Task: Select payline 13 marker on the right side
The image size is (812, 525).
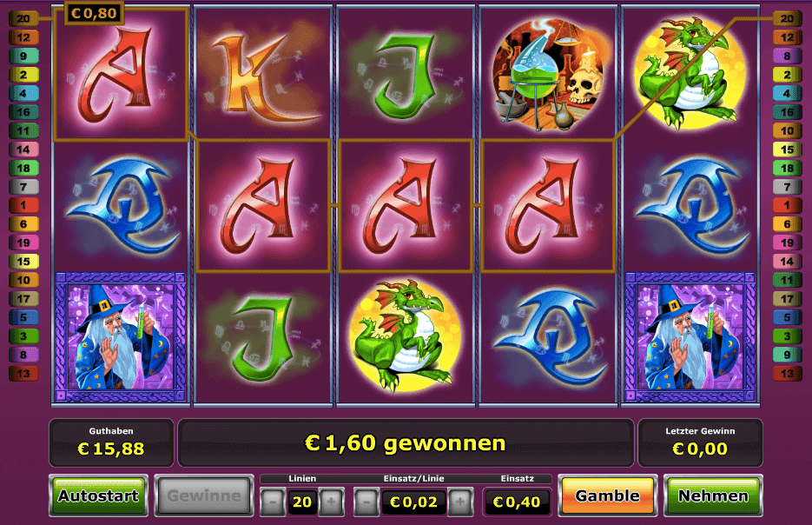Action: point(787,373)
